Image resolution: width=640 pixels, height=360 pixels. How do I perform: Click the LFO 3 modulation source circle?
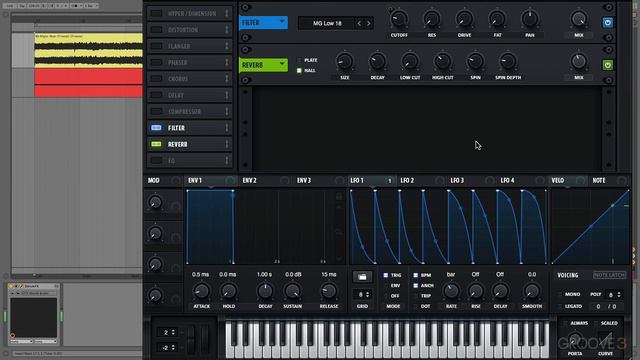click(490, 180)
